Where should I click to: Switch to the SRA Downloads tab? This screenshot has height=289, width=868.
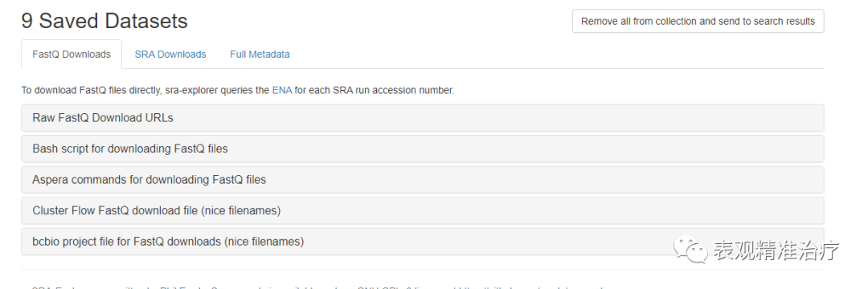click(170, 54)
